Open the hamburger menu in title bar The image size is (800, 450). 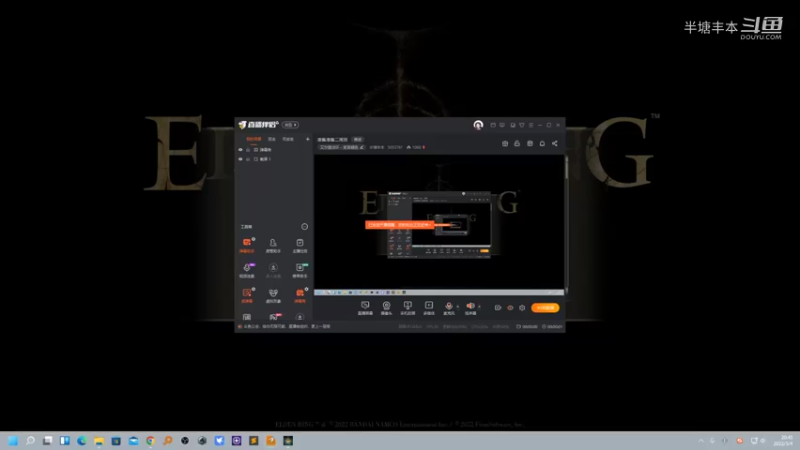pos(531,125)
